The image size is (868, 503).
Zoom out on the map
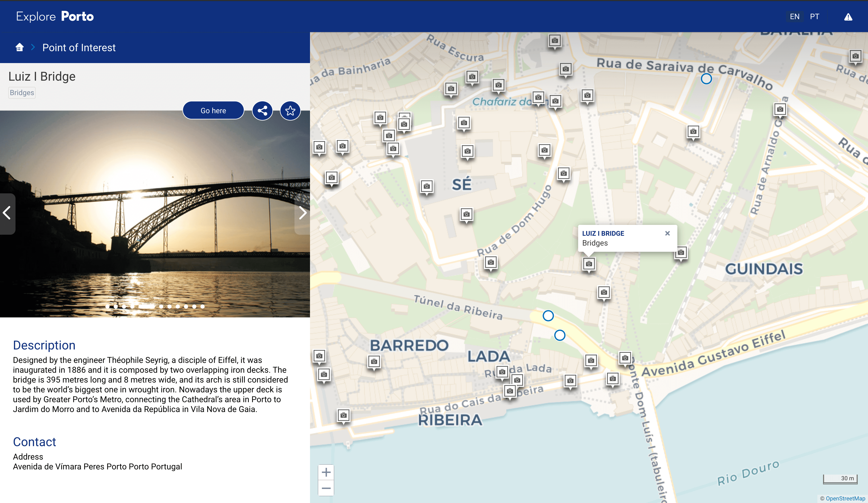click(x=326, y=488)
